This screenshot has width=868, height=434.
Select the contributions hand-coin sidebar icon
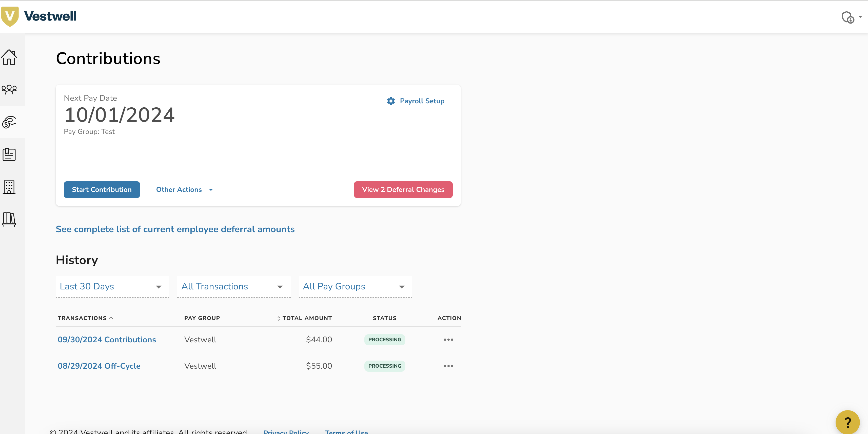(9, 122)
